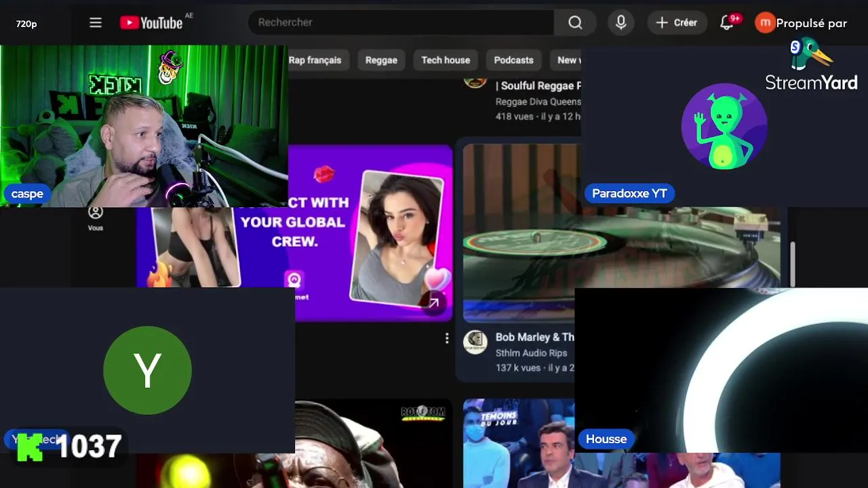Open the Vous sidebar item
Image resolution: width=868 pixels, height=488 pixels.
[x=96, y=218]
